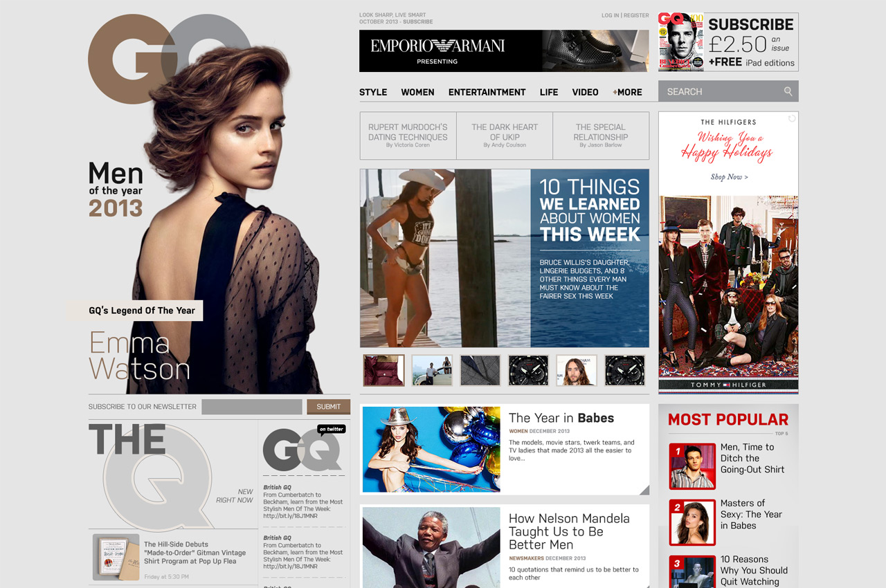Screen dimensions: 886x588
Task: Click the REGISTER link
Action: point(636,15)
